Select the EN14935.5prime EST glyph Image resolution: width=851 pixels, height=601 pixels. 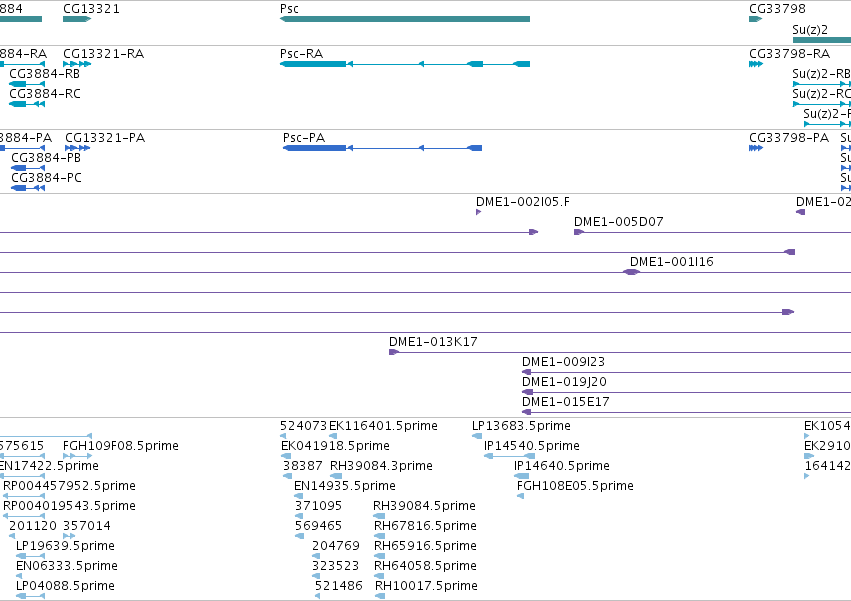(299, 496)
